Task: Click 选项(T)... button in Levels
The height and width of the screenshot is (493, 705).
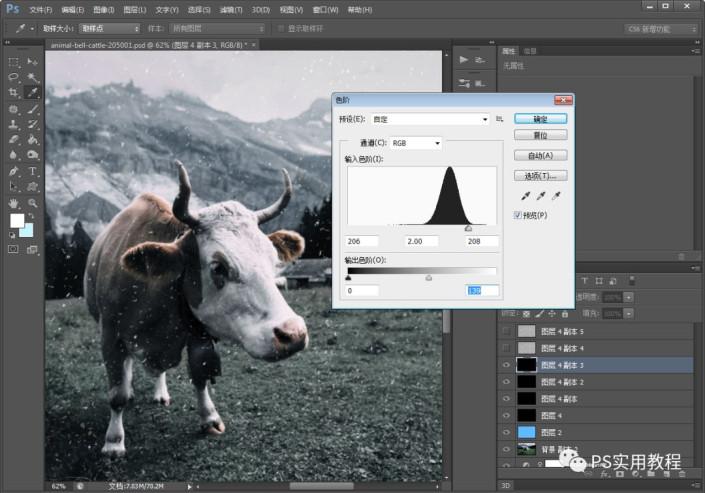Action: tap(540, 176)
